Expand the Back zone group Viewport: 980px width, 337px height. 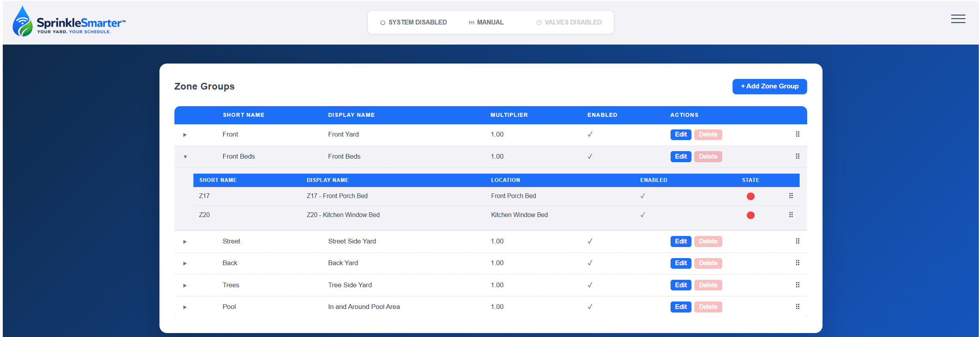(185, 264)
